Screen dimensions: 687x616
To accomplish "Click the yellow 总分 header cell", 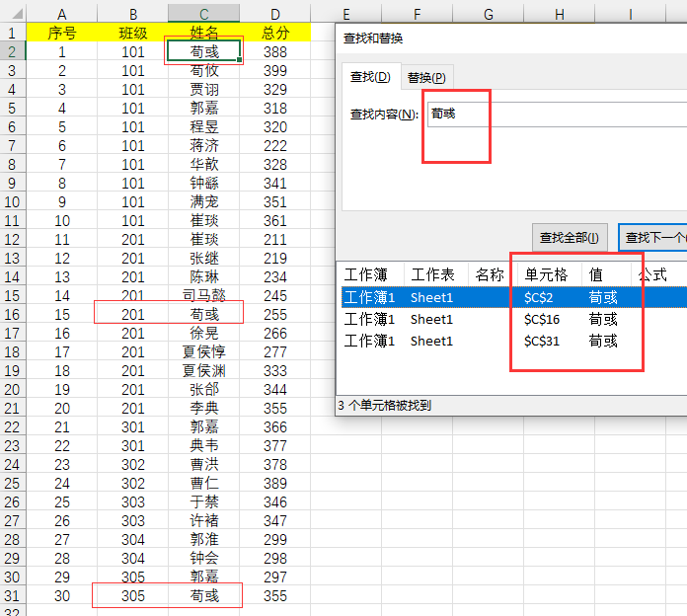I will coord(275,33).
